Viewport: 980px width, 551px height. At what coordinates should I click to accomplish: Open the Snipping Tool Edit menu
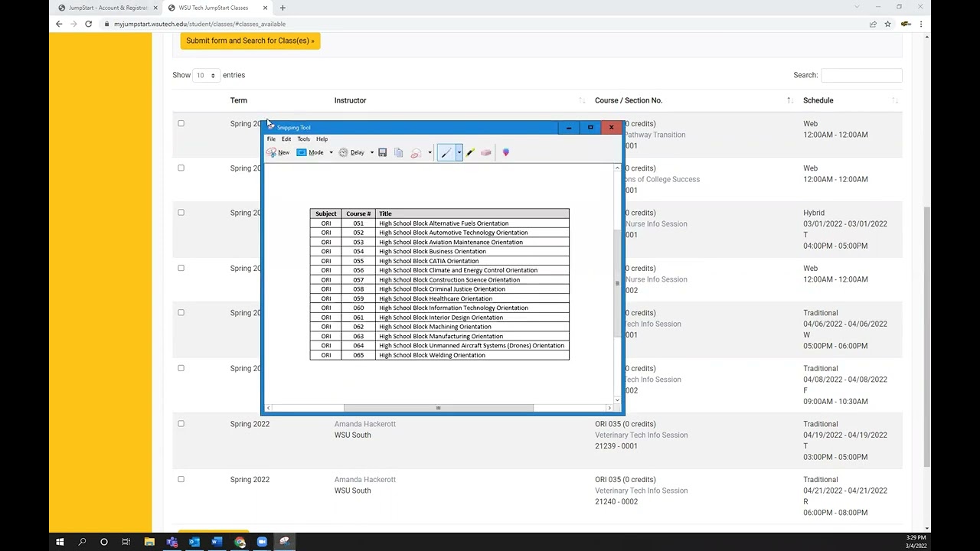[286, 139]
